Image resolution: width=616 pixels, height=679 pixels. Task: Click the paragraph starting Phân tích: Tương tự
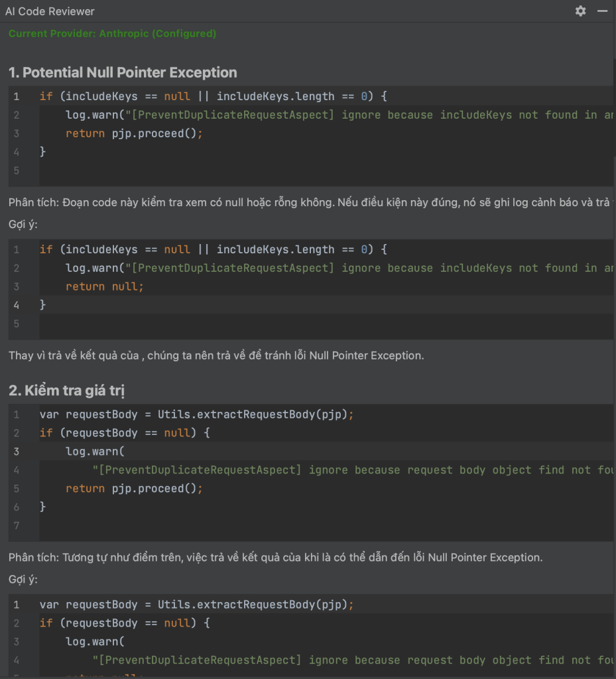(x=275, y=557)
